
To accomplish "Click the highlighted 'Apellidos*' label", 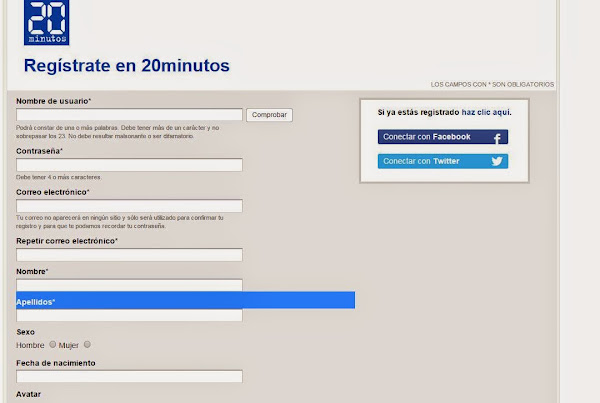I will coord(36,302).
